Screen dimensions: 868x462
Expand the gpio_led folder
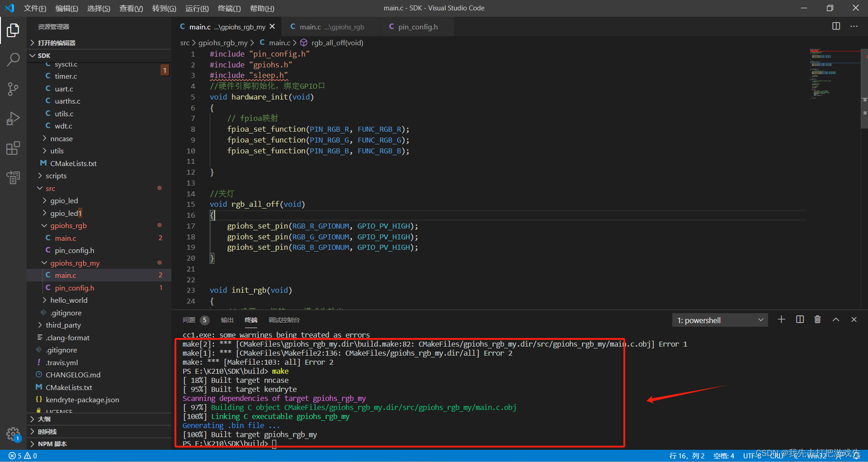pyautogui.click(x=99, y=200)
